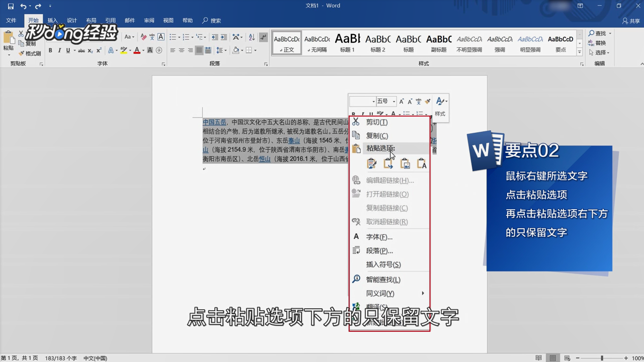Click the 中国五岳 hyperlink in the document

tap(214, 122)
